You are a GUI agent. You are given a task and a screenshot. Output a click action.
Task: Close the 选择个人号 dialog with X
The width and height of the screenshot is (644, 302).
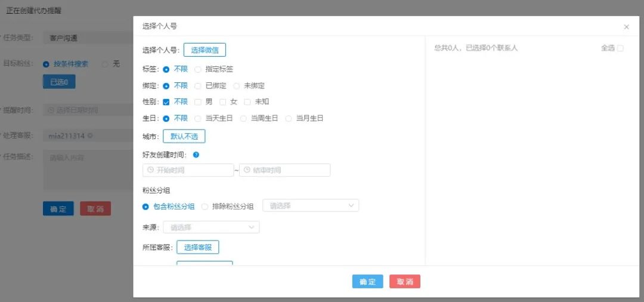click(626, 27)
